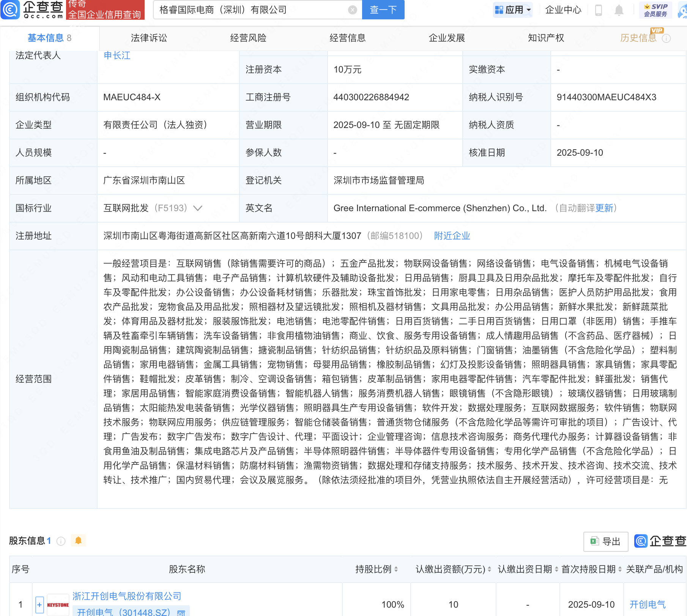The width and height of the screenshot is (687, 616).
Task: Enable monitoring via the bell beside 股东信息
Action: (x=79, y=540)
